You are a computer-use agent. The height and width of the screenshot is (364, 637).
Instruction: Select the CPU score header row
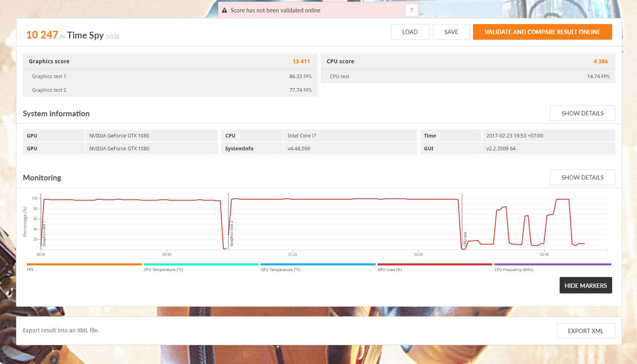click(467, 61)
